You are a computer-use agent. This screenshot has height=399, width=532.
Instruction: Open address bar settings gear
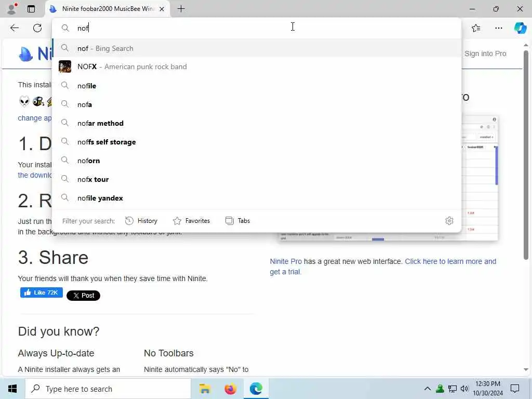[449, 221]
